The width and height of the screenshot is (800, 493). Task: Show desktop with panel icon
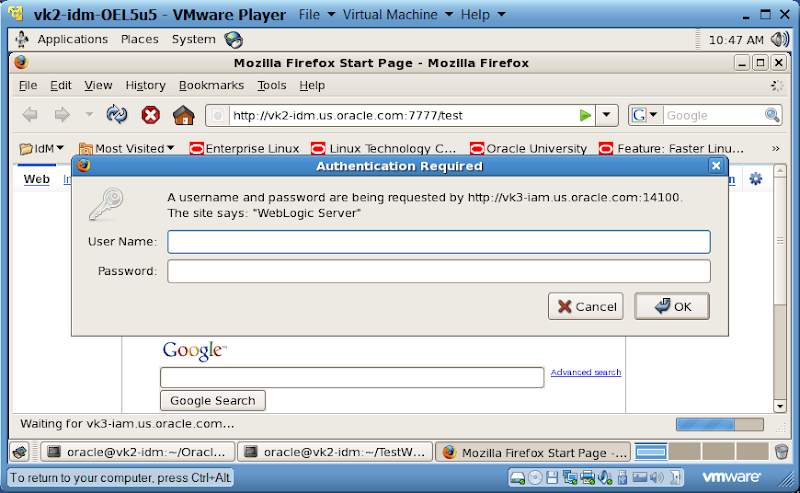(19, 452)
